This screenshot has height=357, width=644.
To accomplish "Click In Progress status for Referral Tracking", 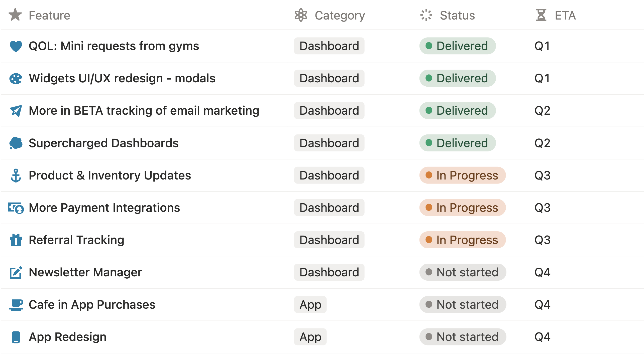I will (463, 240).
